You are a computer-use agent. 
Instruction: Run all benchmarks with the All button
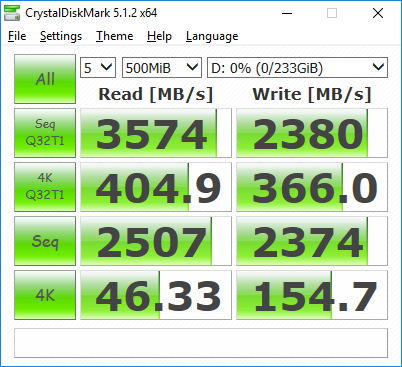(45, 79)
